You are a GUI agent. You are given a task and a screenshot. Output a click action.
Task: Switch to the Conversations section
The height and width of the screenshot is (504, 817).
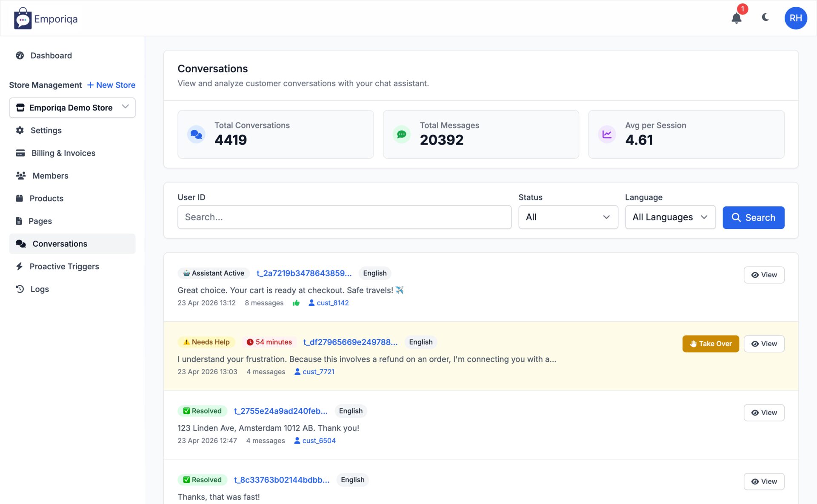(x=60, y=243)
